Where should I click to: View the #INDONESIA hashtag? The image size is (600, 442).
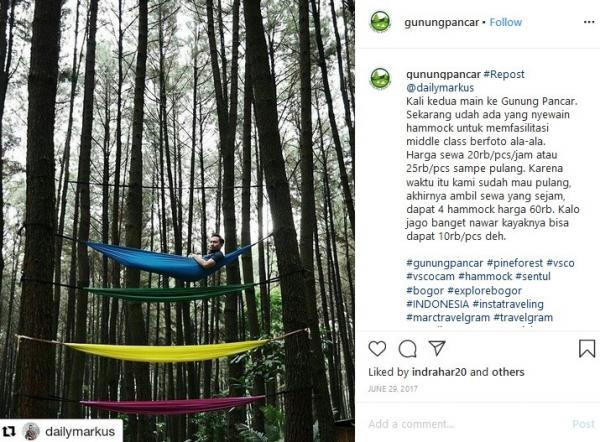(x=437, y=304)
